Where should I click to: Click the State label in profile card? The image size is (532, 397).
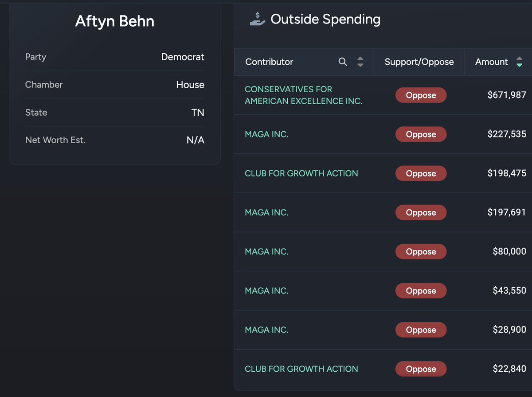36,112
